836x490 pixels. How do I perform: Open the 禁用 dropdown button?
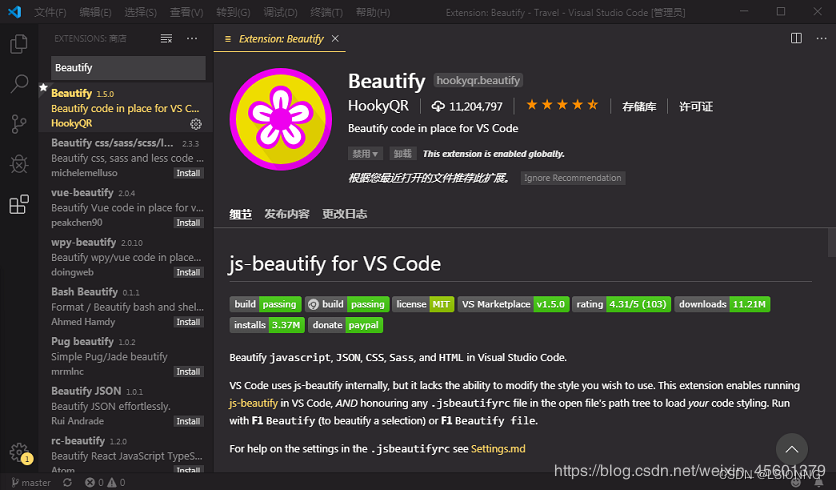click(x=365, y=154)
